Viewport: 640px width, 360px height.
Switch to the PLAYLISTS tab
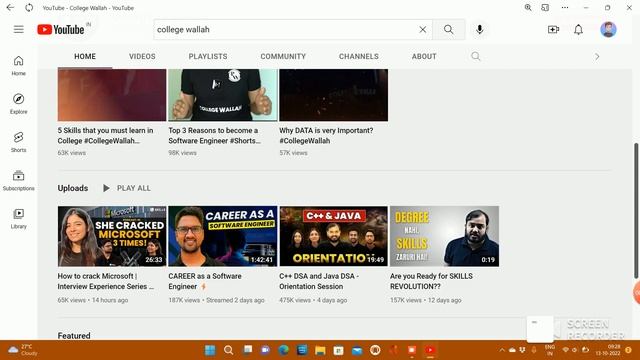[208, 56]
